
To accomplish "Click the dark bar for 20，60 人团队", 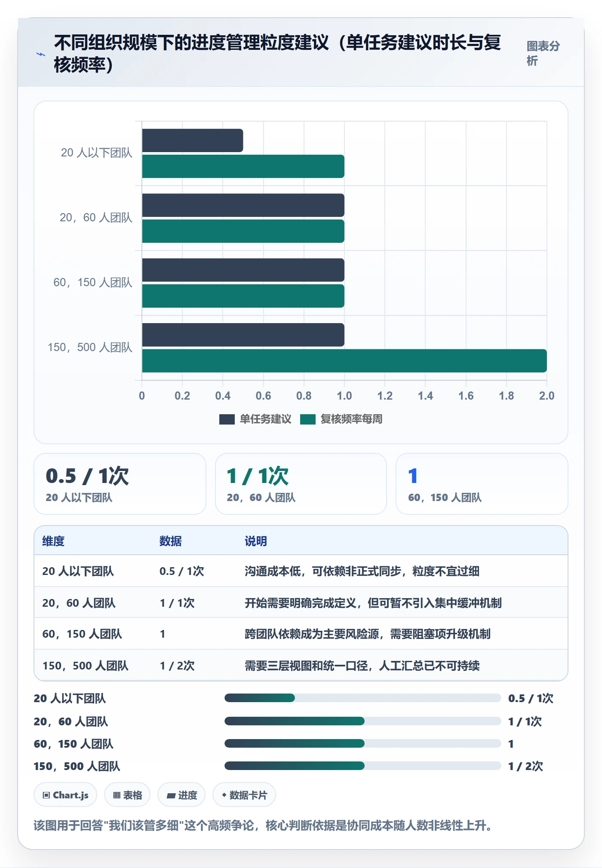I will [243, 205].
